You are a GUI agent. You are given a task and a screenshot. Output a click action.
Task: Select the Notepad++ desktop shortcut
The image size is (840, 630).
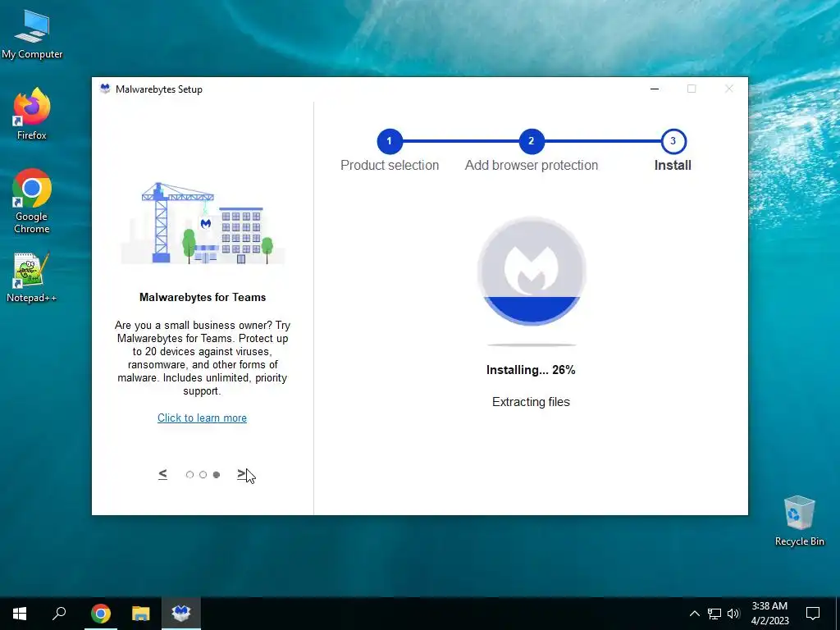(x=32, y=277)
